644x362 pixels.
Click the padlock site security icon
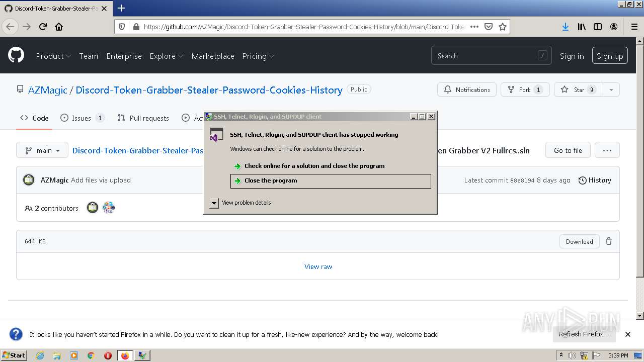pyautogui.click(x=135, y=27)
